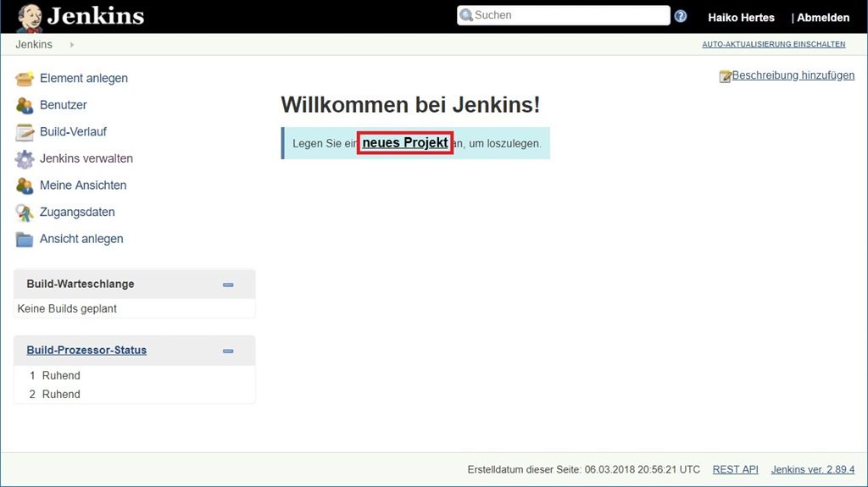Open the Jenkins ver. 2.89.4 link

812,469
